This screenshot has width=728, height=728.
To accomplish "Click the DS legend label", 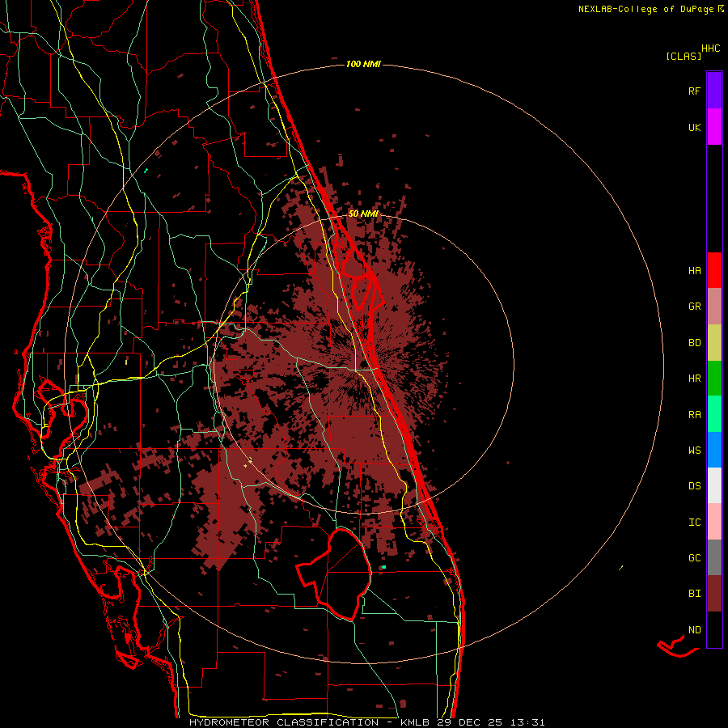I will (694, 486).
